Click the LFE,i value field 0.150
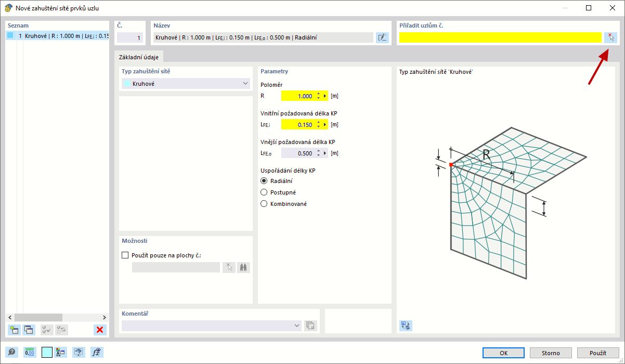The height and width of the screenshot is (364, 625). pyautogui.click(x=298, y=125)
